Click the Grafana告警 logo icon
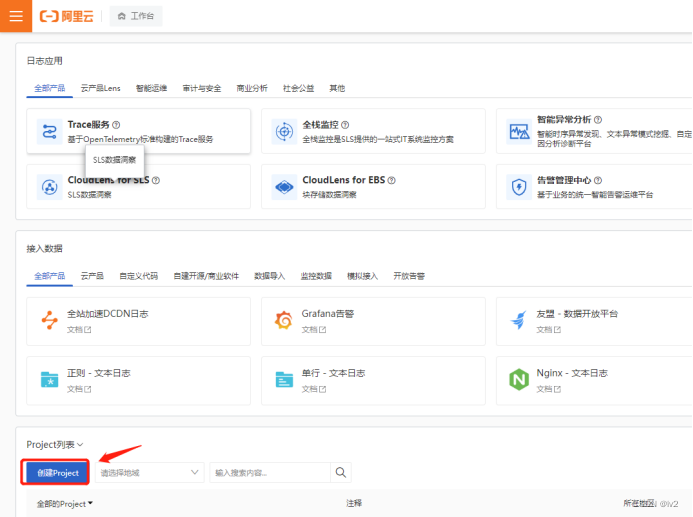The image size is (693, 517). tap(284, 320)
